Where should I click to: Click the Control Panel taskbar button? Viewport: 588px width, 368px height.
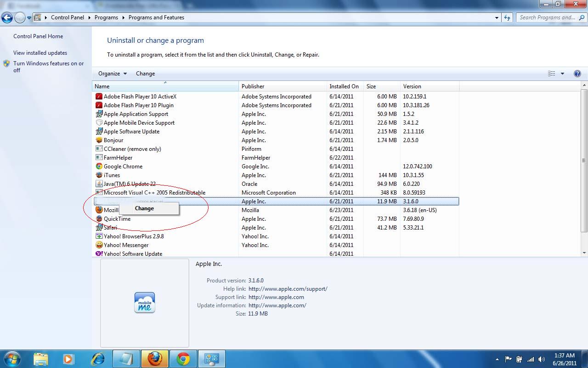212,359
